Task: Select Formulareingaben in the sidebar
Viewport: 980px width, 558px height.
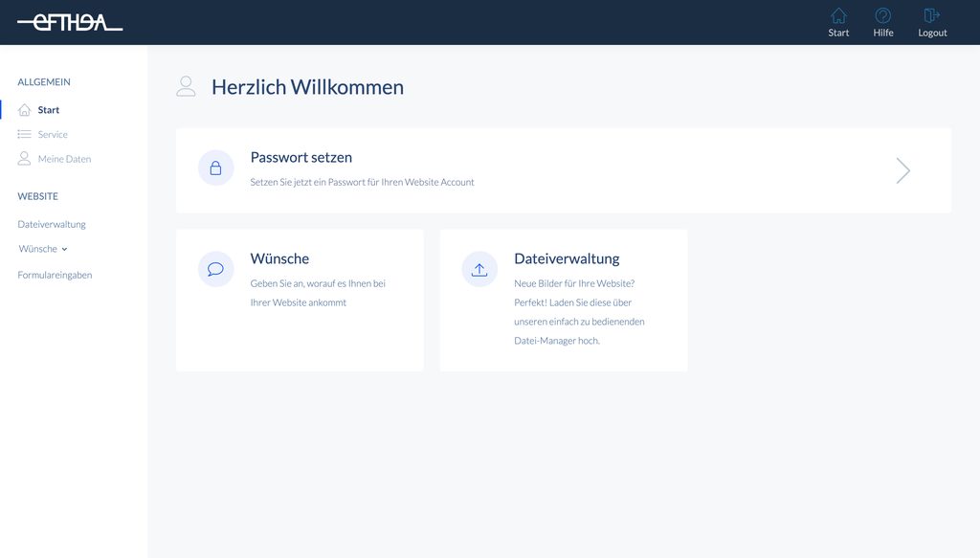Action: (55, 275)
